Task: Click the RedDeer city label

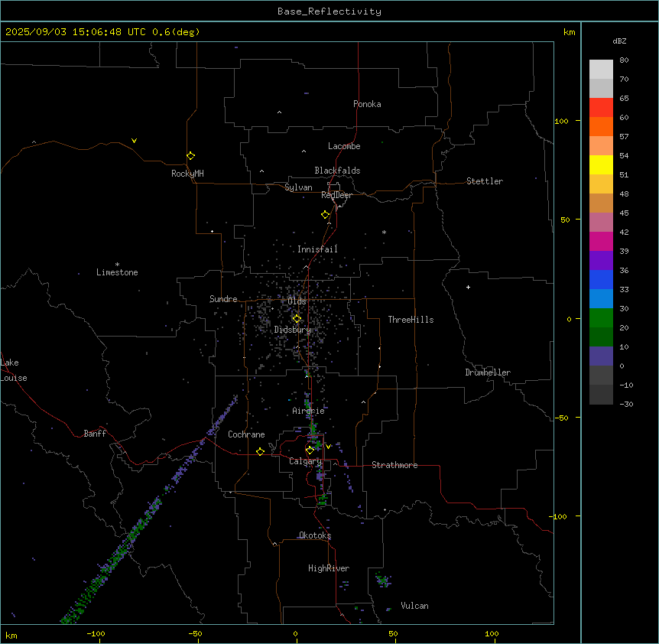Action: [x=336, y=195]
